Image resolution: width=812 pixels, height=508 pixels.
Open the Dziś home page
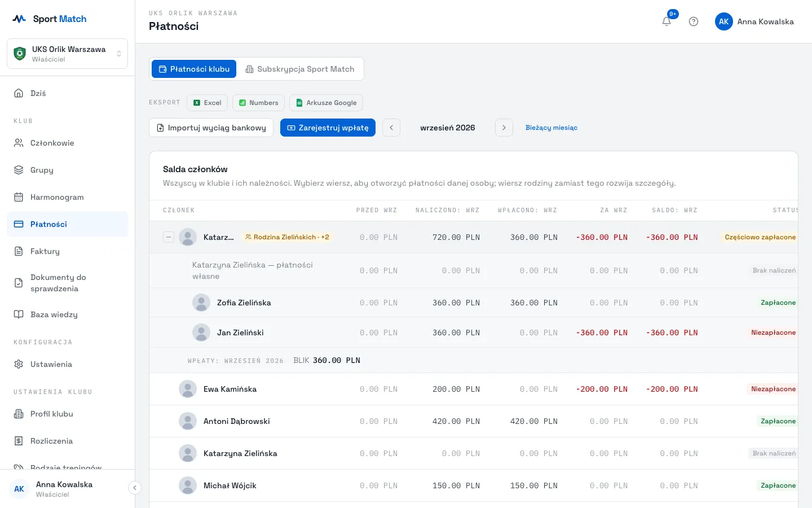[68, 93]
